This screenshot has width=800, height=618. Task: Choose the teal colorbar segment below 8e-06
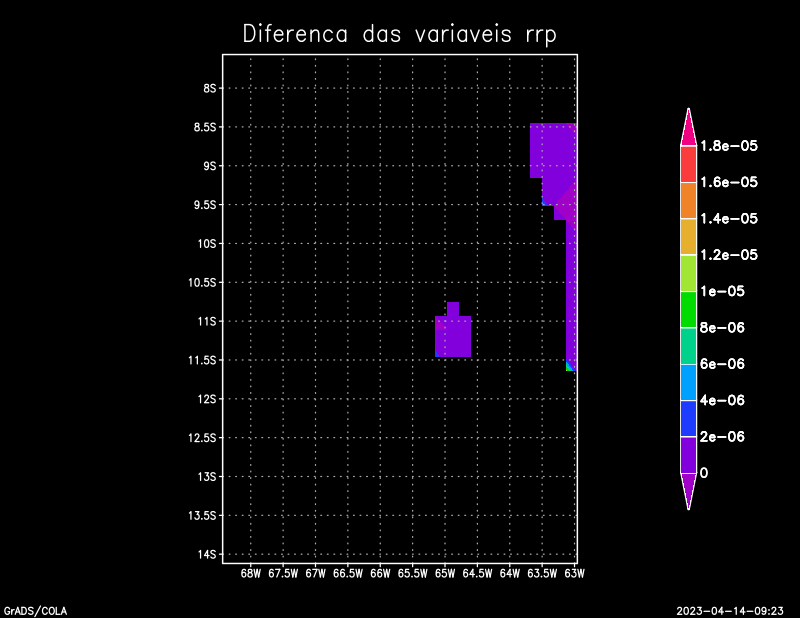(688, 345)
